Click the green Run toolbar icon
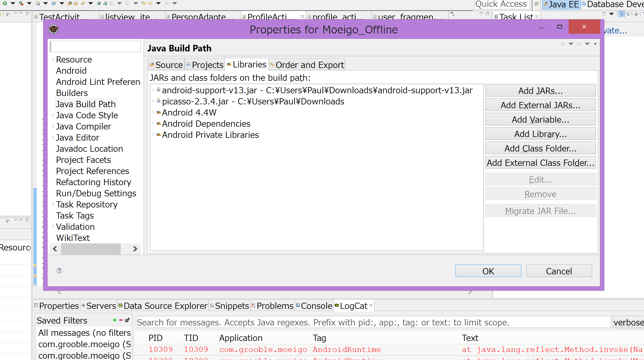644x360 pixels. point(5,3)
